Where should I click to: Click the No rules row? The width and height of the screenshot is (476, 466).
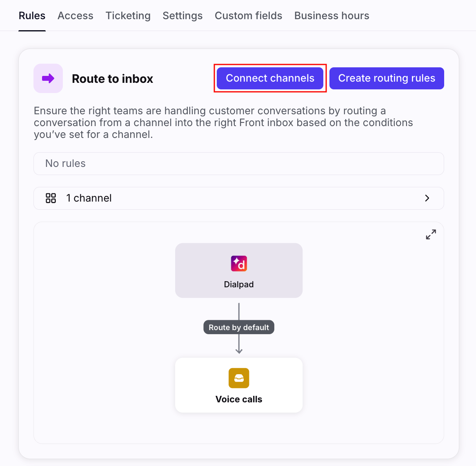click(x=238, y=164)
